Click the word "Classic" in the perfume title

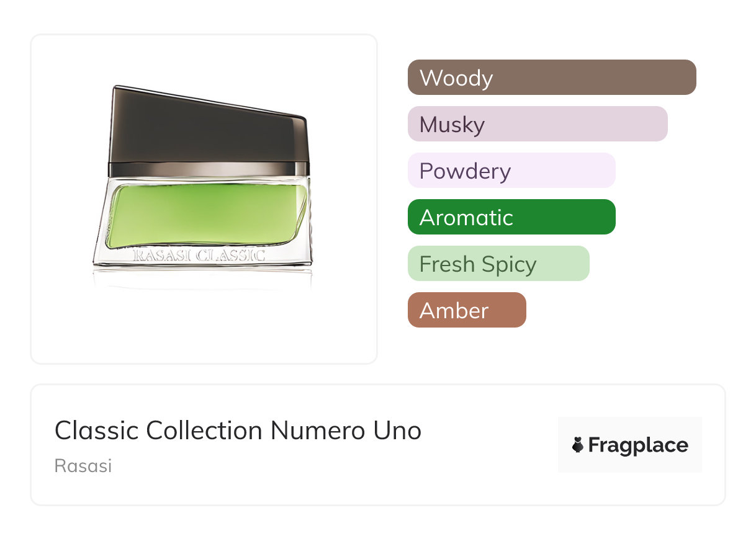tap(96, 431)
